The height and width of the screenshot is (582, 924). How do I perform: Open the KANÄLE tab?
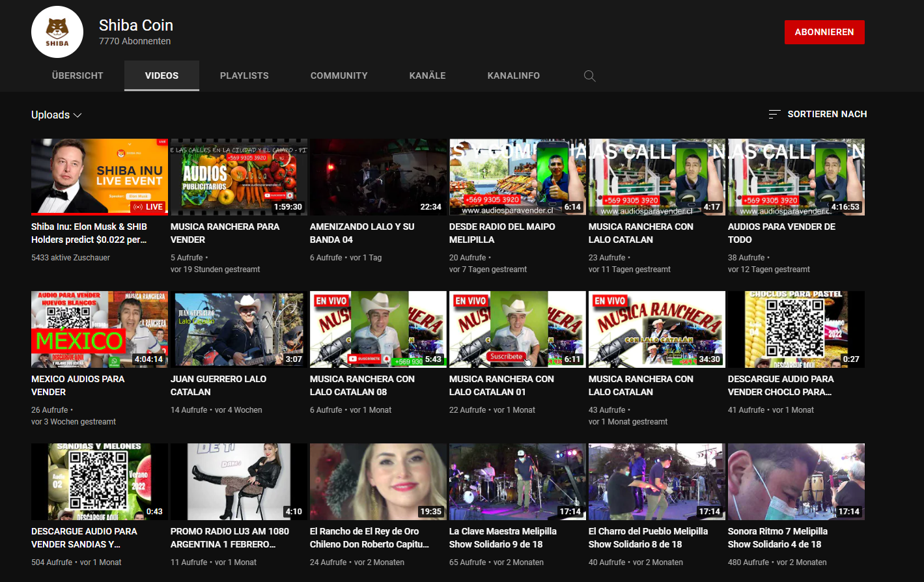click(x=427, y=76)
